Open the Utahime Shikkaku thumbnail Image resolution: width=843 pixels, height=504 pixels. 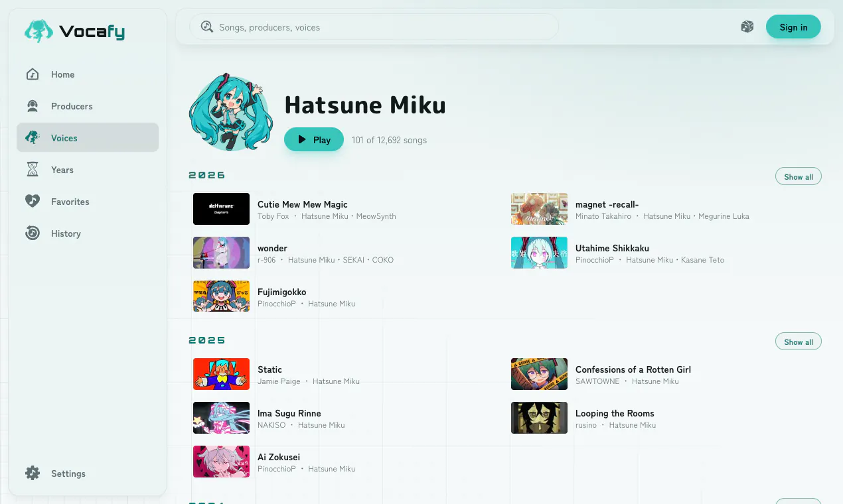tap(539, 253)
